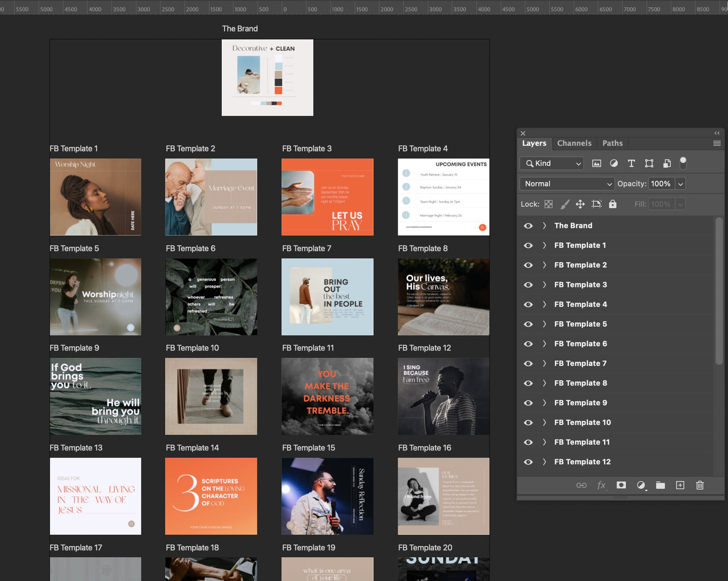Expand the FB Template 1 group
728x581 pixels.
coord(544,246)
